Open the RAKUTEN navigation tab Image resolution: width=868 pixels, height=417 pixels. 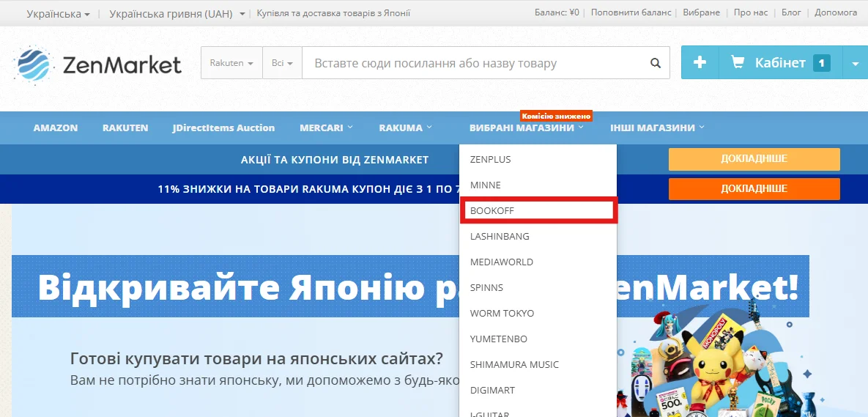[125, 128]
